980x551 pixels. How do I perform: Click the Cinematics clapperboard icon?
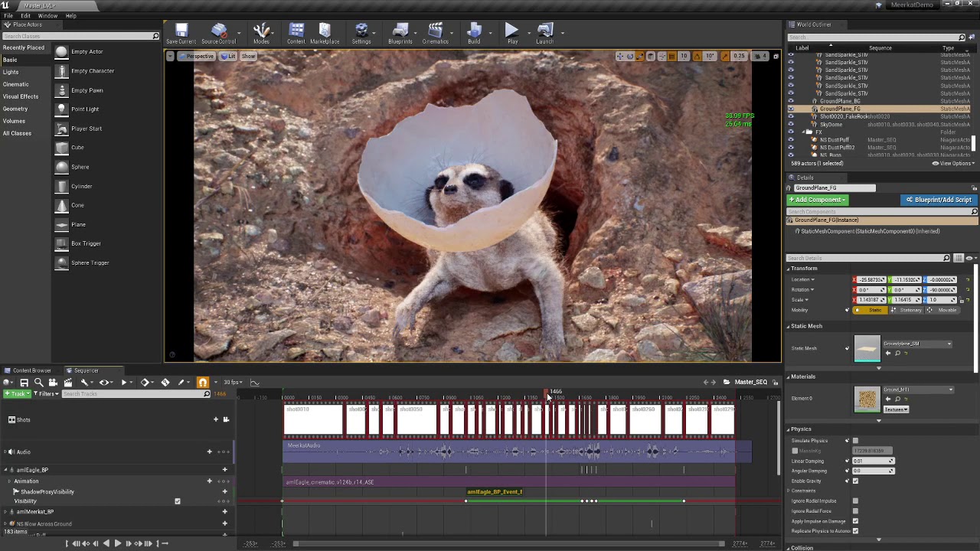pyautogui.click(x=435, y=33)
